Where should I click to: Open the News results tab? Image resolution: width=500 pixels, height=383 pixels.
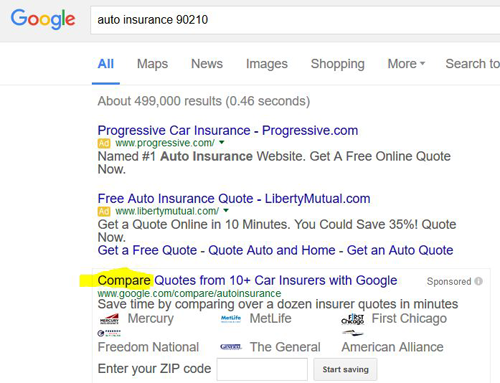tap(207, 64)
